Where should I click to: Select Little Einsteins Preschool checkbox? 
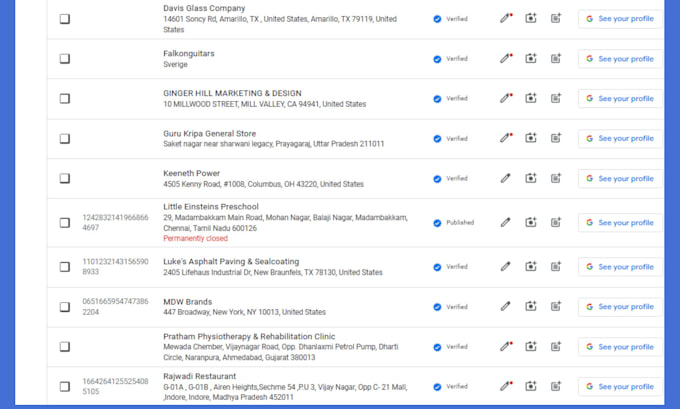(x=65, y=222)
